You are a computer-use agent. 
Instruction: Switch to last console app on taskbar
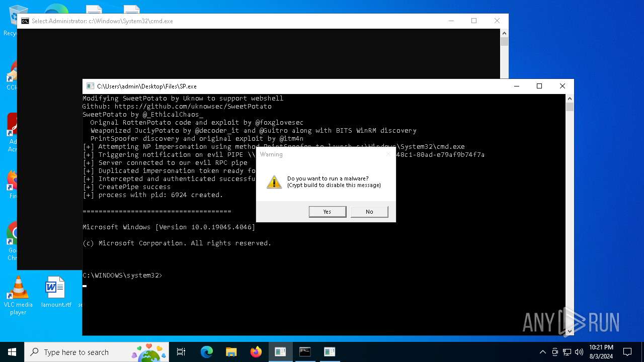point(330,352)
